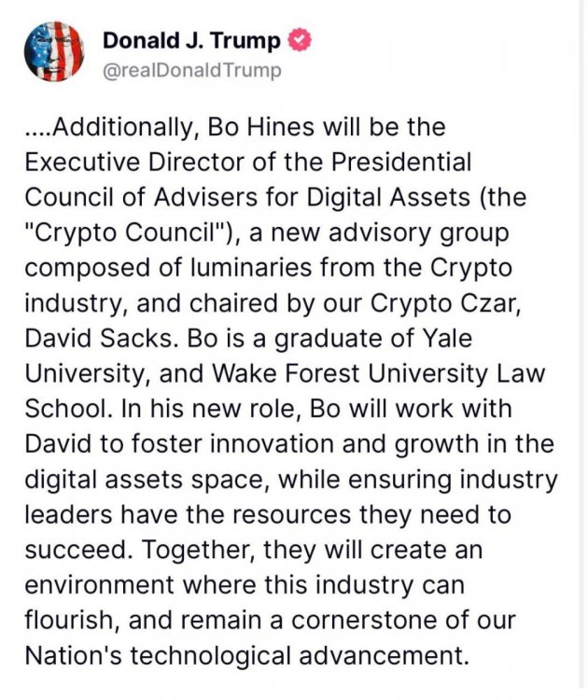The image size is (588, 700).
Task: Click the Donald J. Trump display name
Action: (190, 41)
